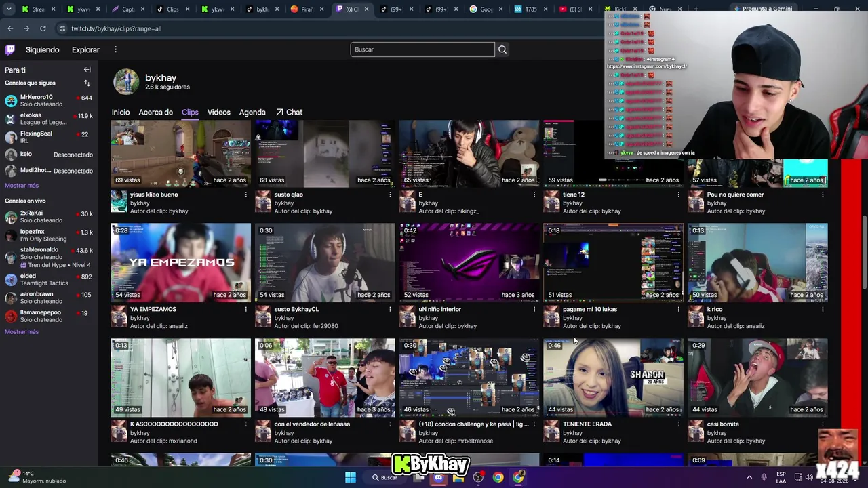Open options for clip 'pagame mi lukas'

[x=678, y=310]
